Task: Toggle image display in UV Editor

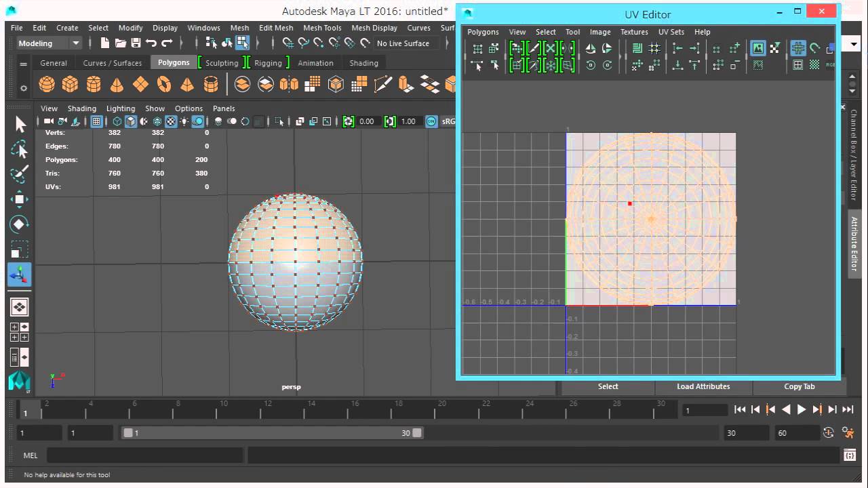Action: pos(758,48)
